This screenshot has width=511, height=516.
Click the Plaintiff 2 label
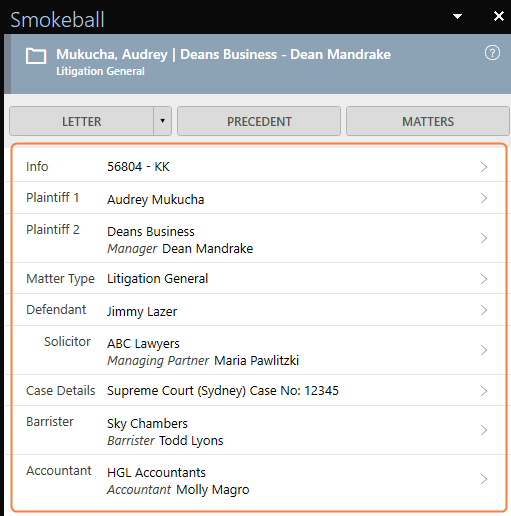click(x=53, y=230)
